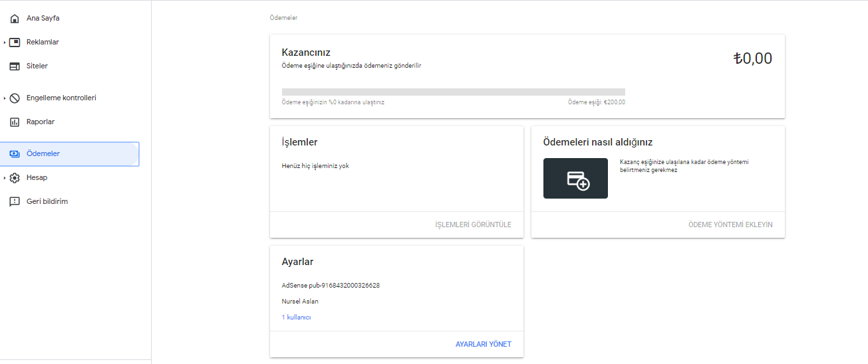The width and height of the screenshot is (868, 364).
Task: Open Hesap settings label in the sidebar
Action: (37, 178)
